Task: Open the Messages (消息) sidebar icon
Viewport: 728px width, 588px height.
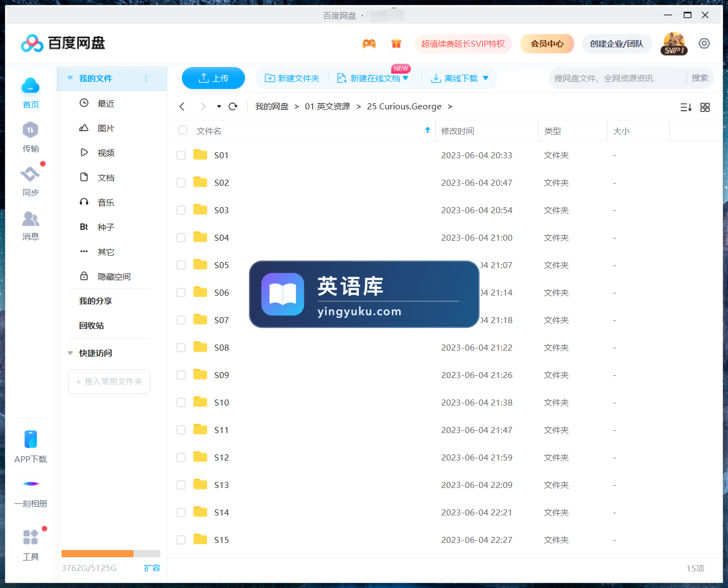Action: [30, 219]
